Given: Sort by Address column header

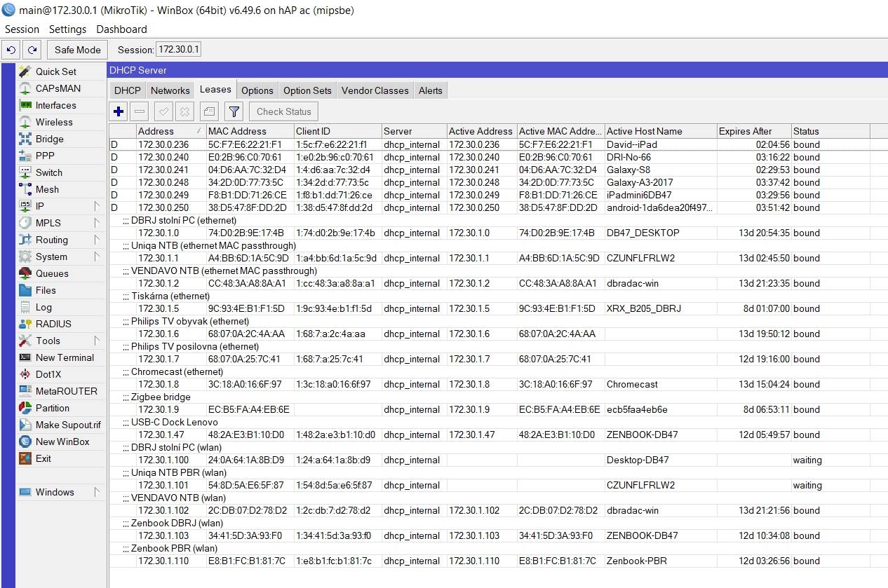Looking at the screenshot, I should coord(171,131).
